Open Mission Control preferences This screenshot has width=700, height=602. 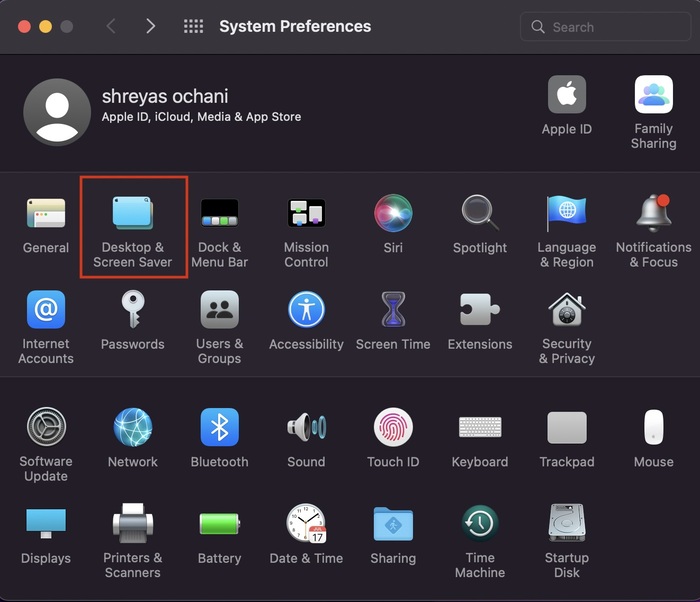[306, 213]
